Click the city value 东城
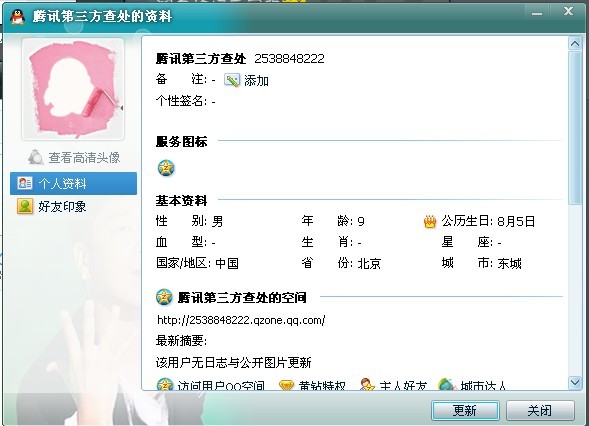Screen dimensions: 589x426 [509, 263]
